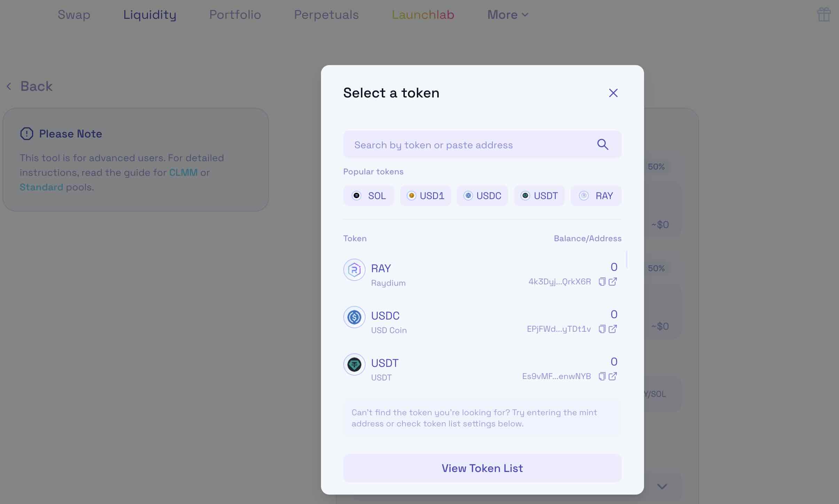
Task: Close the Select a token dialog
Action: coord(613,93)
